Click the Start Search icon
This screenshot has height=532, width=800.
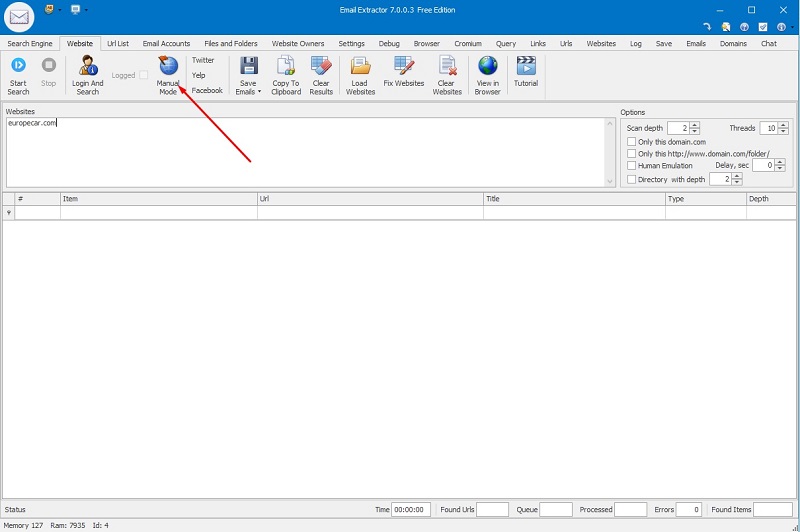18,65
